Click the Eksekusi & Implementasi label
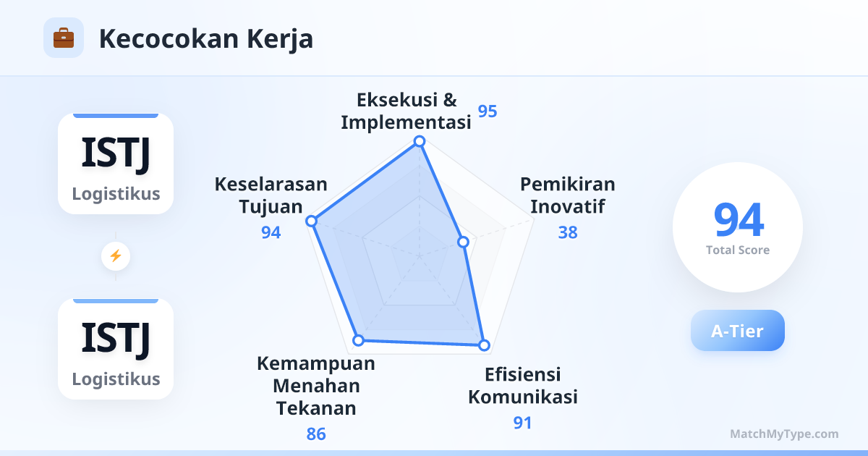 tap(407, 111)
